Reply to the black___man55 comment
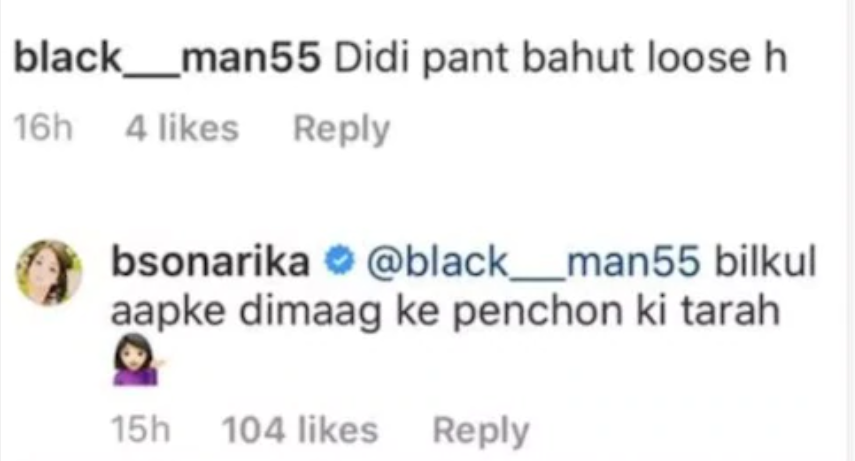 tap(342, 129)
